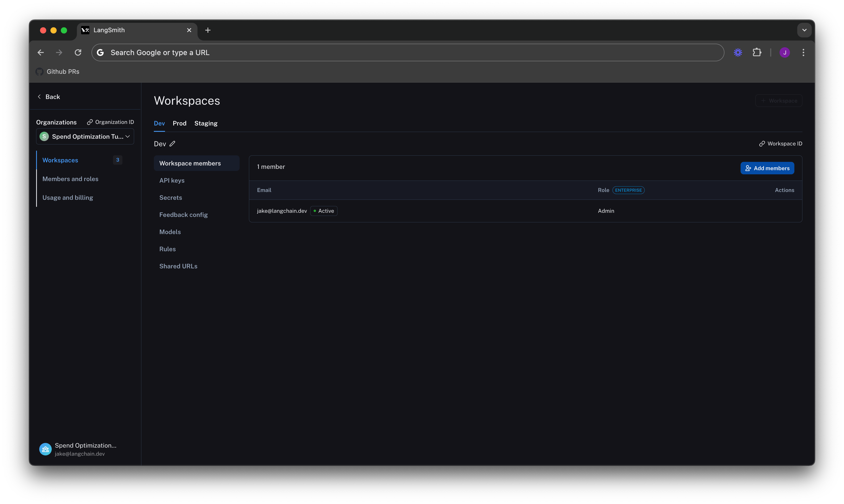Switch to the Staging workspace tab

[x=206, y=123]
